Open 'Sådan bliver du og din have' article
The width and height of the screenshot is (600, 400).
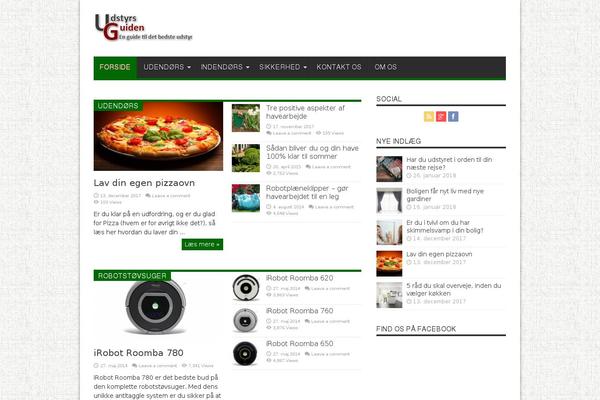[312, 152]
